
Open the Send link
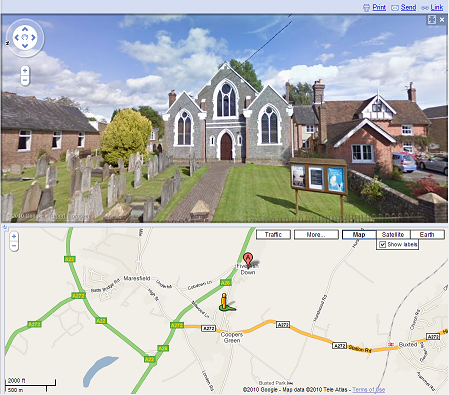click(x=408, y=7)
